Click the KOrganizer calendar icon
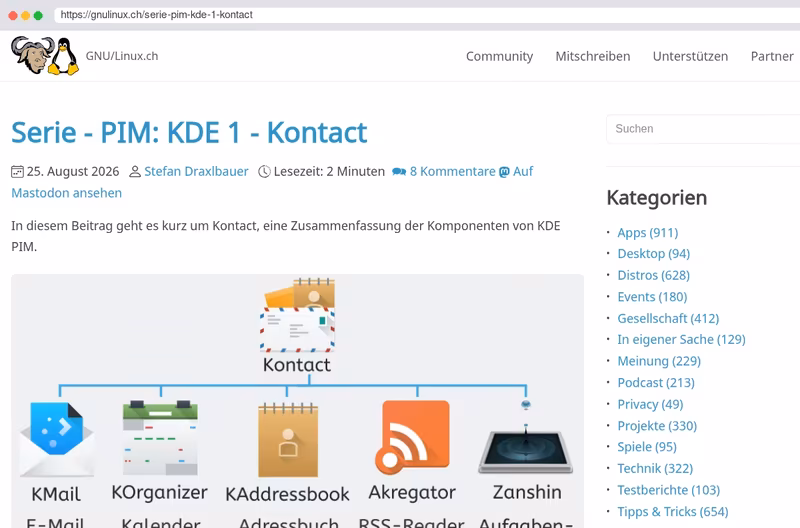This screenshot has height=528, width=800. pos(160,438)
